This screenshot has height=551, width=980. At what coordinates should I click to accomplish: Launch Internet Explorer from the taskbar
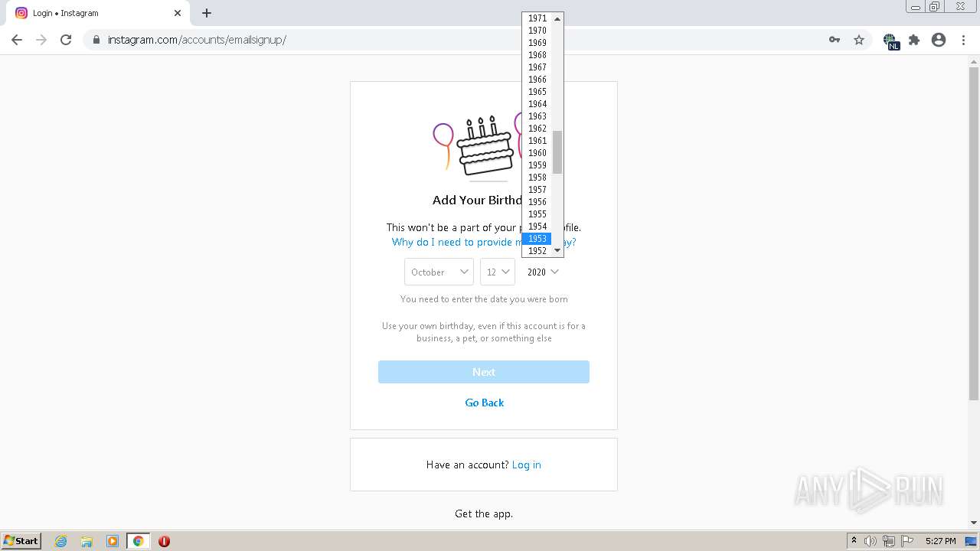(x=61, y=541)
